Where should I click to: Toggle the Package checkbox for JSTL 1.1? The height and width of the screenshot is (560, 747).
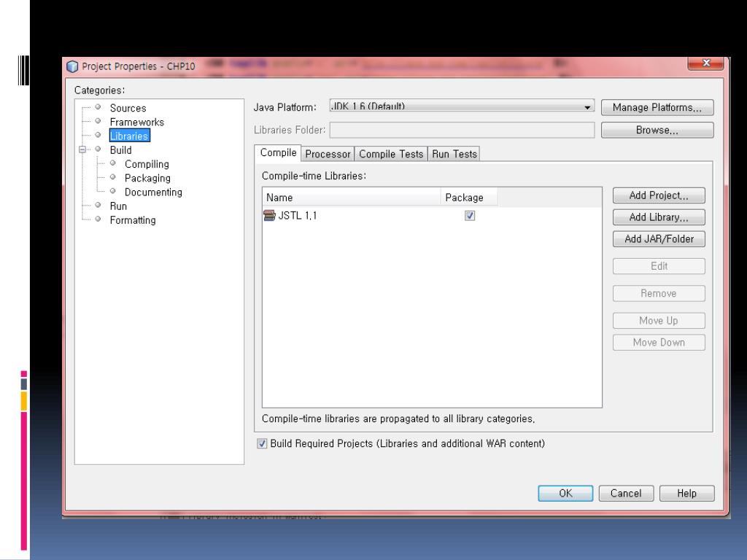(x=469, y=216)
